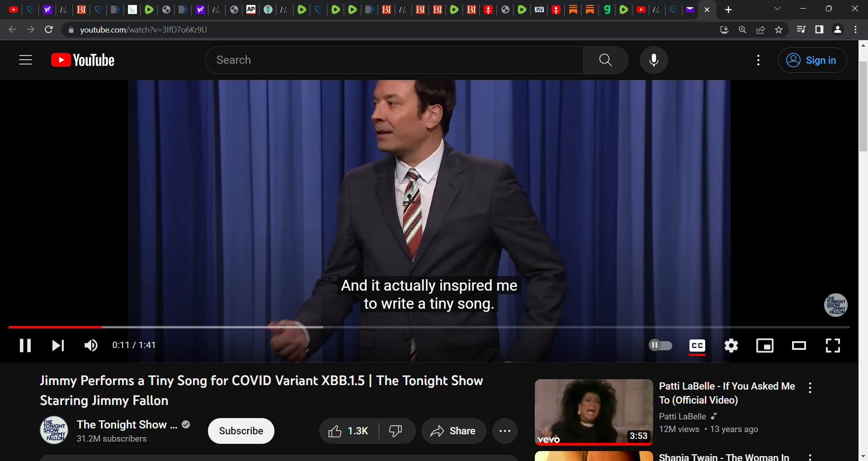The height and width of the screenshot is (461, 868).
Task: Go back to the previous page
Action: [12, 29]
